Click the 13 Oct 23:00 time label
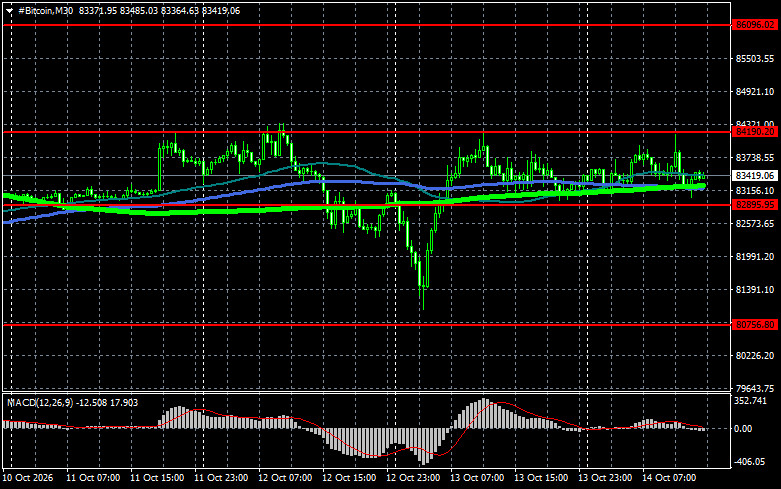 [x=605, y=478]
